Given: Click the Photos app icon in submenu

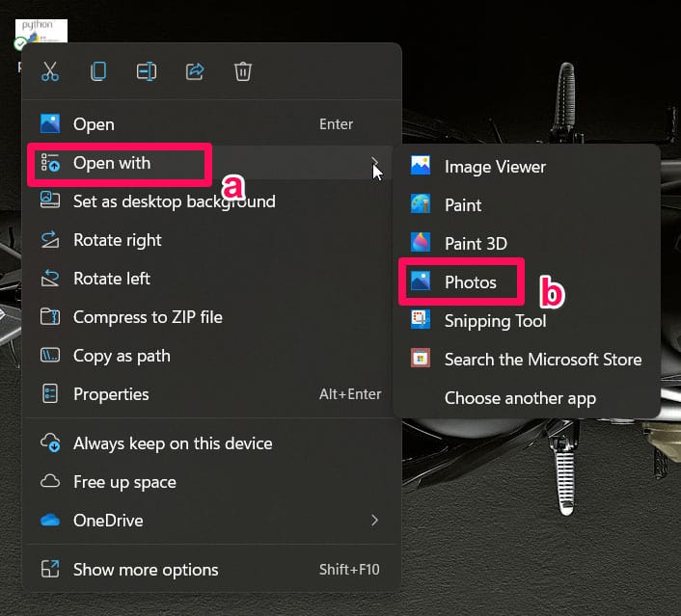Looking at the screenshot, I should click(421, 281).
